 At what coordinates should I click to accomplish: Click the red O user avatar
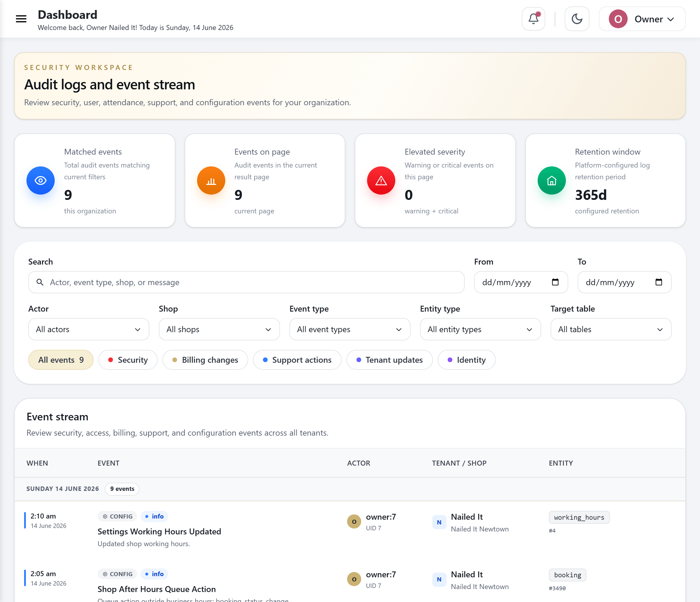click(x=618, y=19)
